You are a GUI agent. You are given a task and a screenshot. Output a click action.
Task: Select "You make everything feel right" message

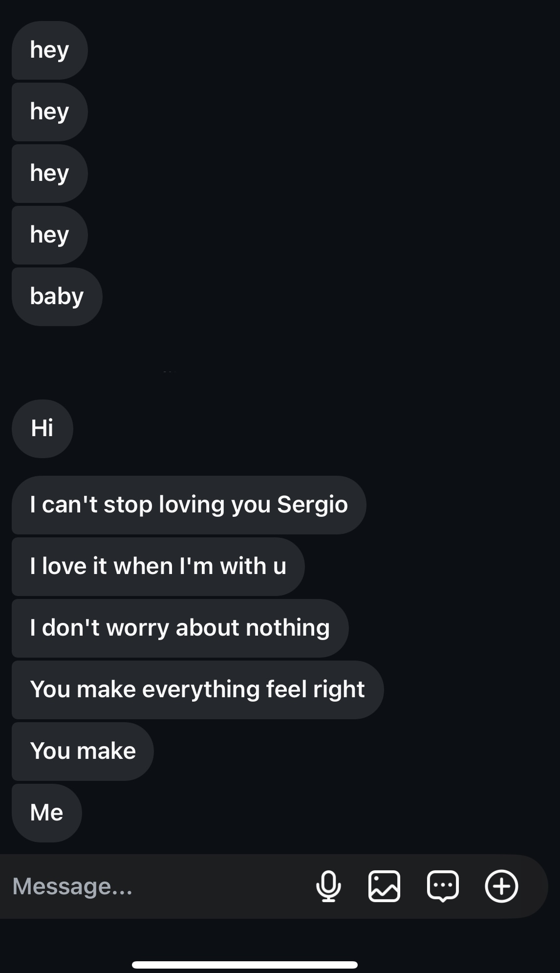pyautogui.click(x=197, y=689)
